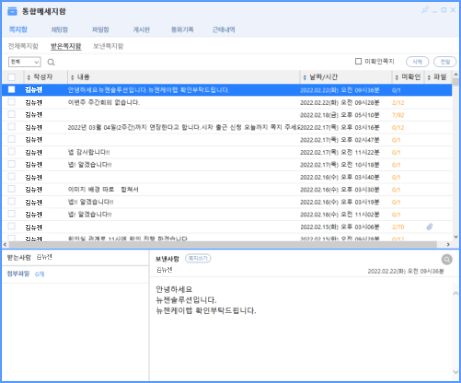Viewport: 461px width, 383px height.
Task: Click the message search magnifier icon
Action: [51, 62]
